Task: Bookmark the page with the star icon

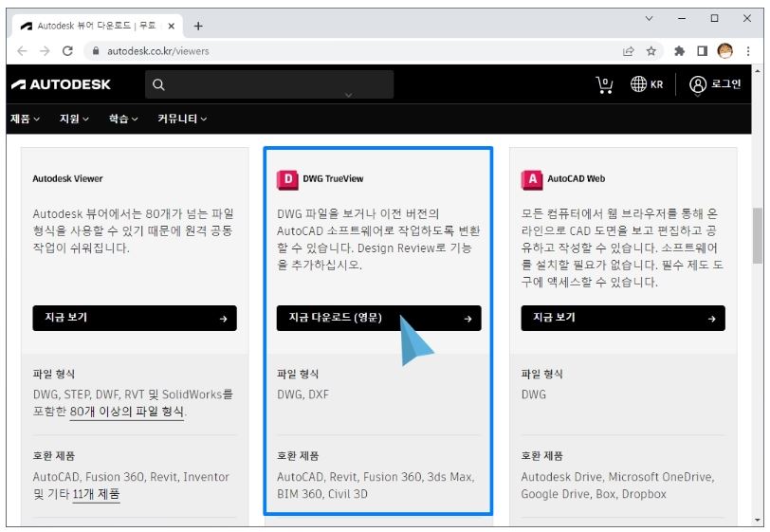Action: pos(651,51)
